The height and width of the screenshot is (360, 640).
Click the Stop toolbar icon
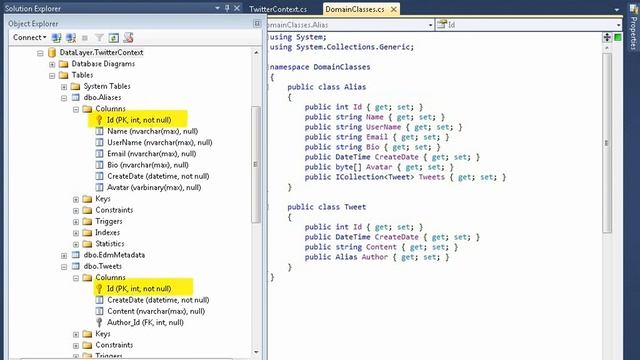(85, 38)
